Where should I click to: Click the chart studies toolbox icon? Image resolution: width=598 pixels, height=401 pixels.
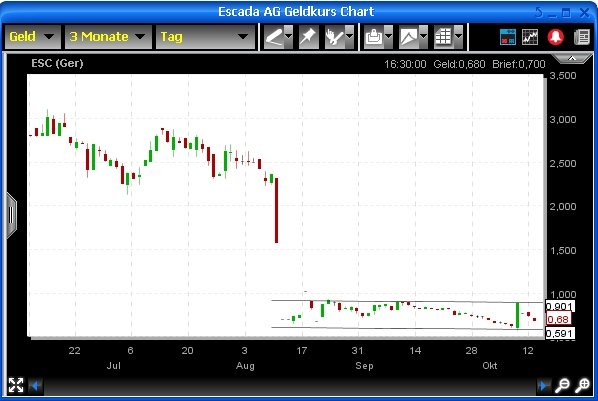(374, 37)
